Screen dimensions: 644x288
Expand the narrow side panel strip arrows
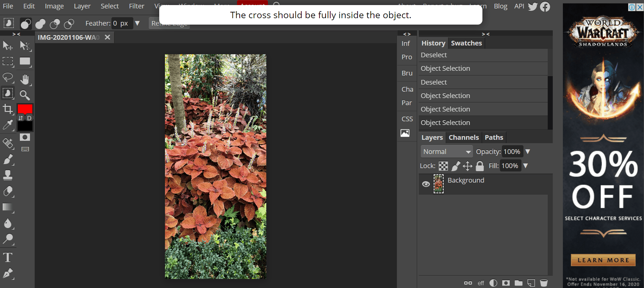point(407,34)
